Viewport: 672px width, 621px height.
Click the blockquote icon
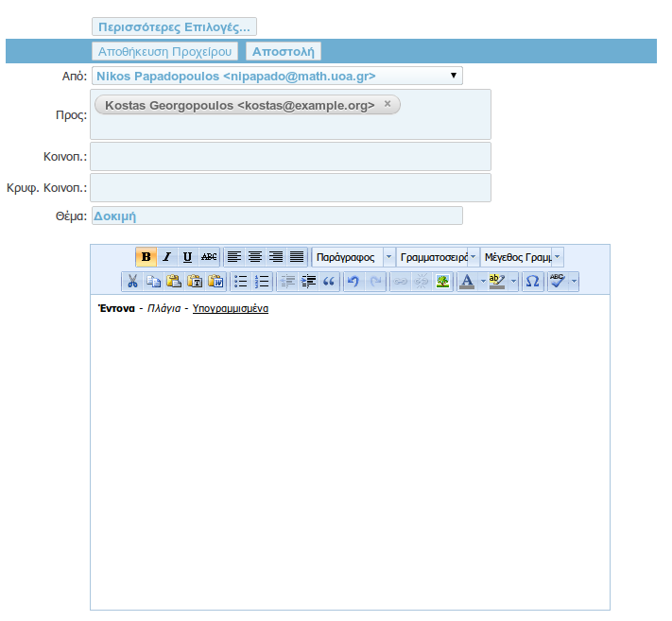click(329, 282)
